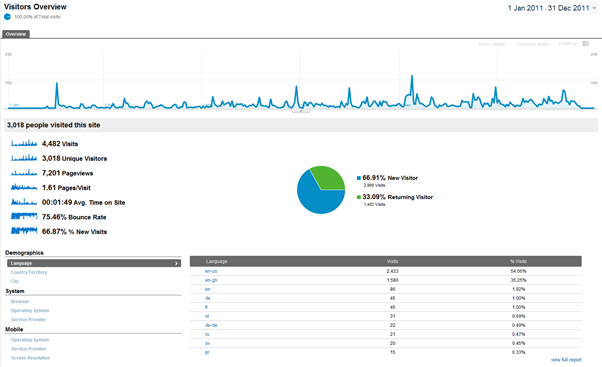Click the nl language link
The image size is (602, 367).
pos(207,316)
